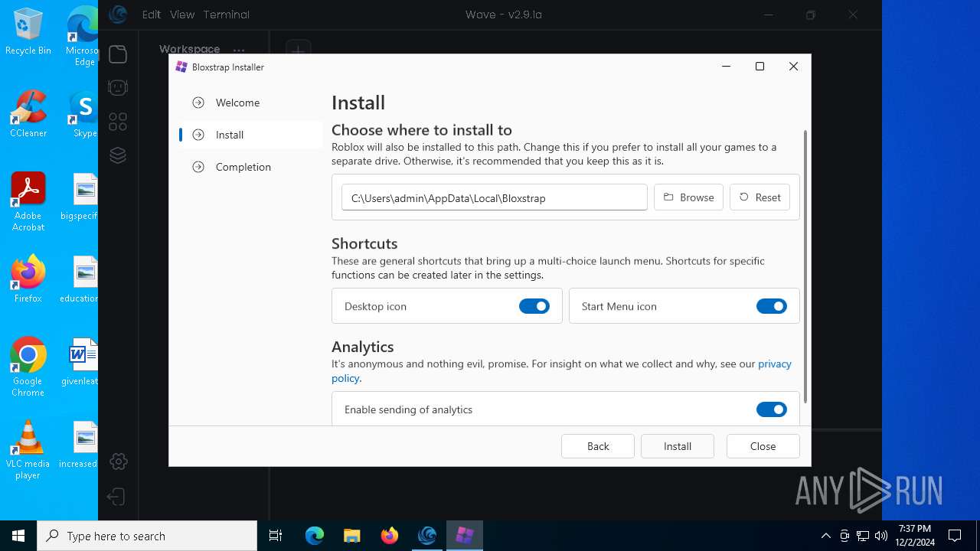Viewport: 980px width, 551px height.
Task: Open the View menu in Wave
Action: (182, 15)
